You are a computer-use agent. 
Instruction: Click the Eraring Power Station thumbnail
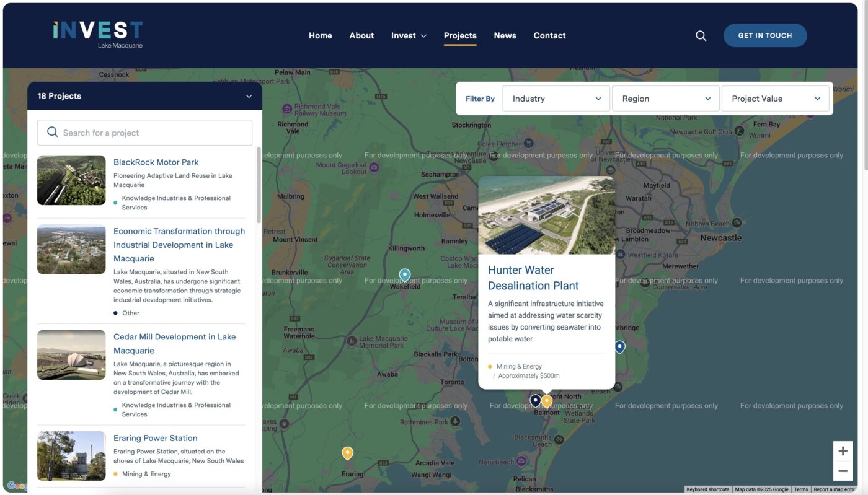(71, 456)
